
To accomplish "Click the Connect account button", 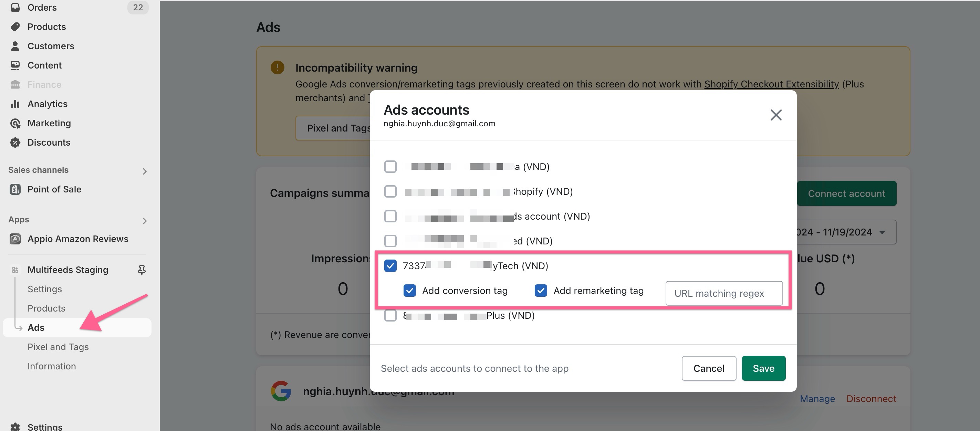I will (x=846, y=193).
